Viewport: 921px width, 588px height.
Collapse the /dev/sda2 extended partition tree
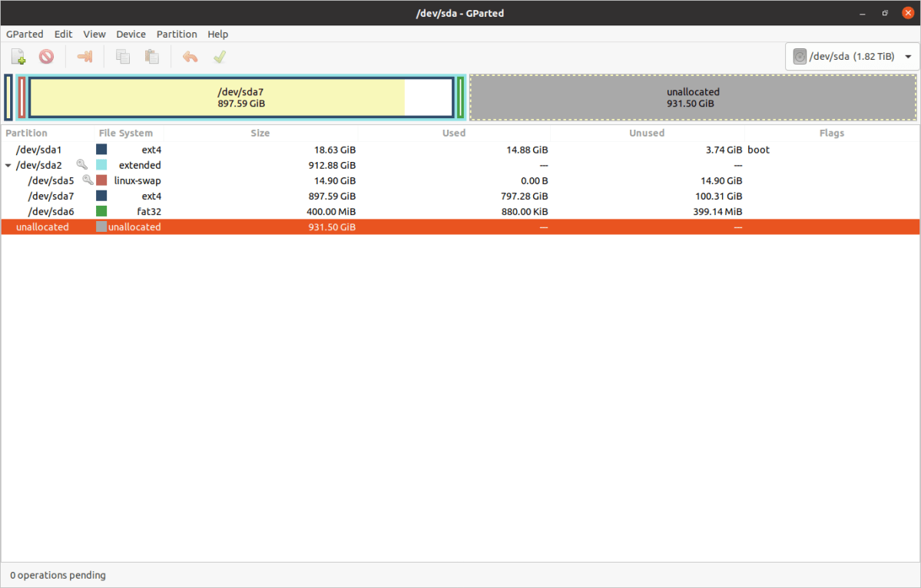pos(8,166)
